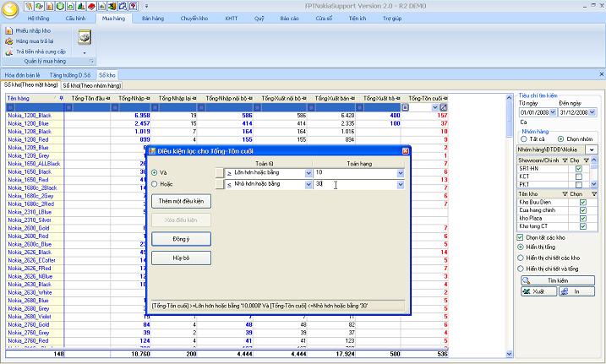606x364 pixels.
Task: Open the Hệ thống ribbon tab
Action: 38,18
